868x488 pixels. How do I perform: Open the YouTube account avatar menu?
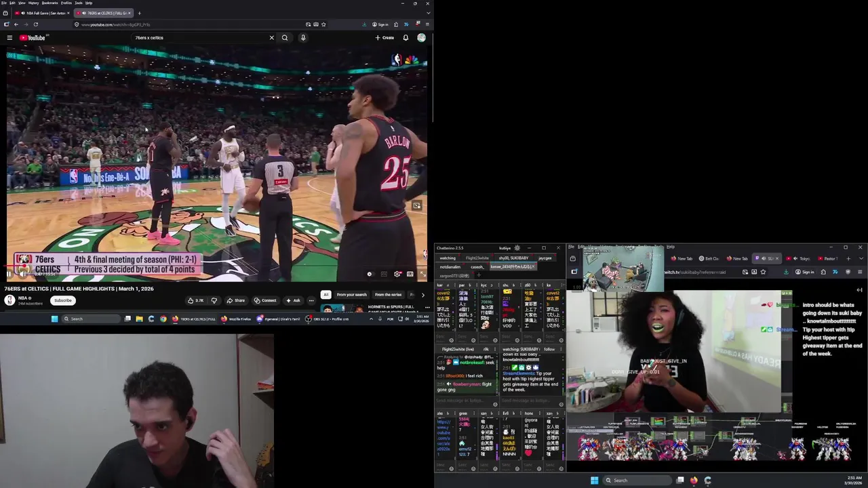tap(421, 38)
